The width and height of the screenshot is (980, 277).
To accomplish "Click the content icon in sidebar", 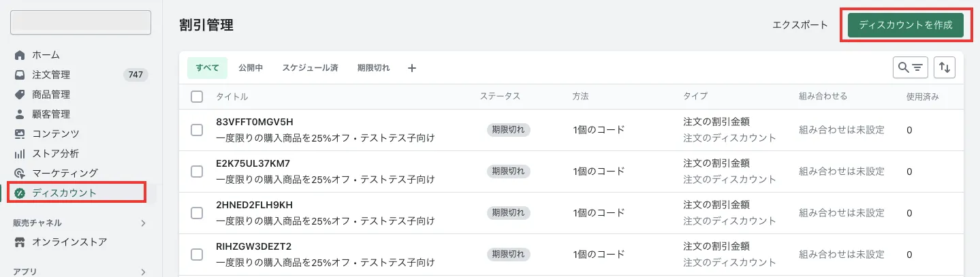I will click(20, 134).
